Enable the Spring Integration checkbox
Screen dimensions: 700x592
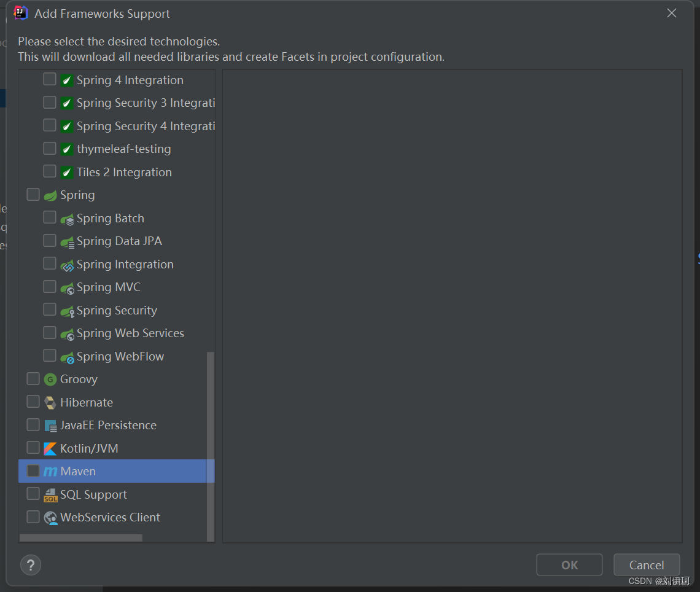(x=50, y=263)
